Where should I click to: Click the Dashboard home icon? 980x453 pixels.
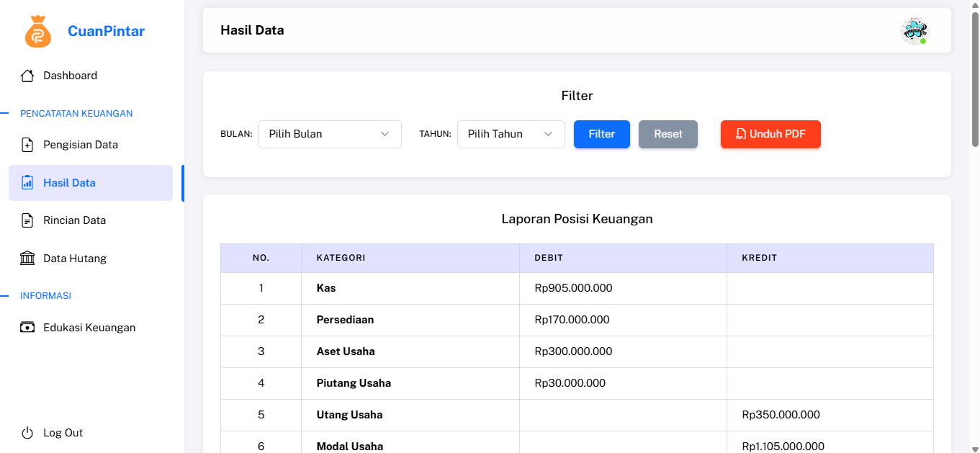tap(27, 76)
